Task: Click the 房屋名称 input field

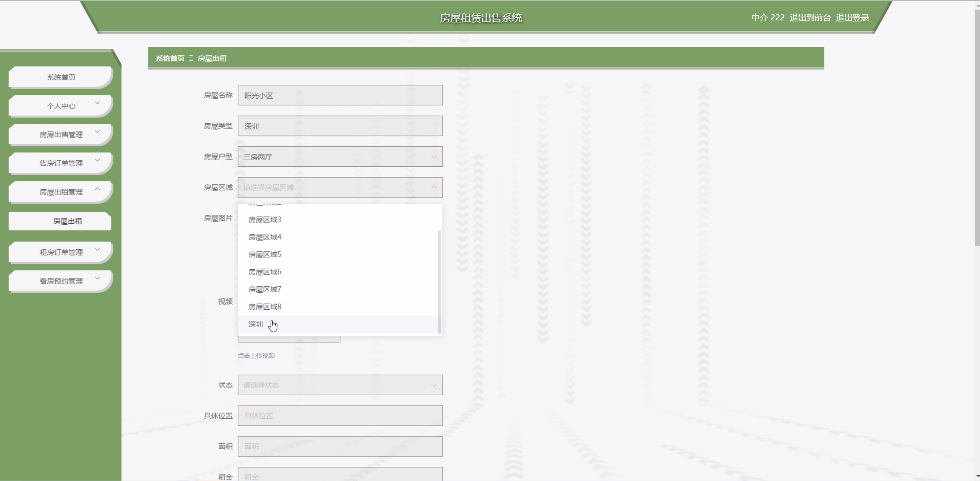Action: click(x=340, y=95)
